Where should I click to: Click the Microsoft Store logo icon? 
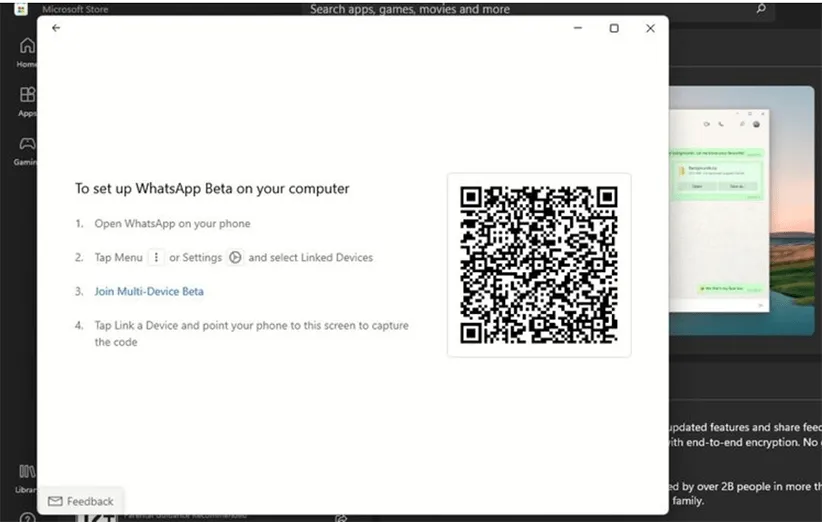pos(20,9)
